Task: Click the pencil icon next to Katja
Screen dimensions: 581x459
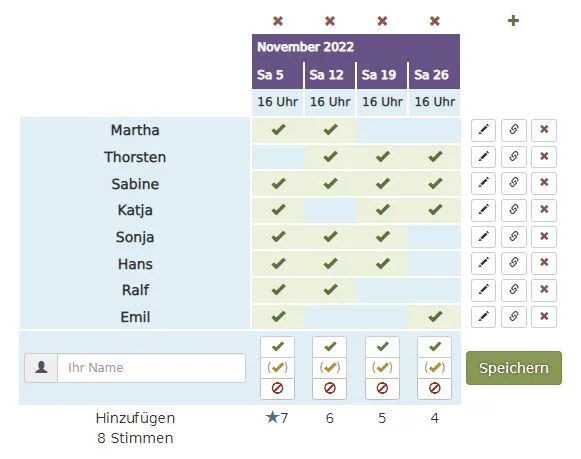Action: pyautogui.click(x=483, y=210)
